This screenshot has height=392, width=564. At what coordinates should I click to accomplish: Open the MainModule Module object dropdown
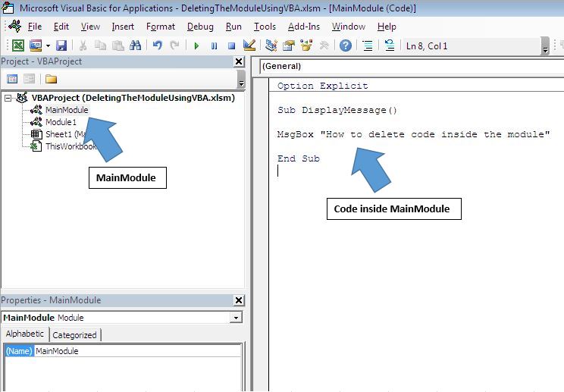(x=236, y=318)
